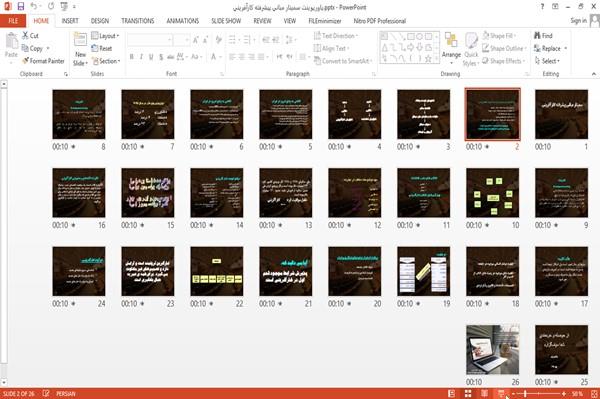
Task: Toggle right text alignment
Action: click(251, 57)
